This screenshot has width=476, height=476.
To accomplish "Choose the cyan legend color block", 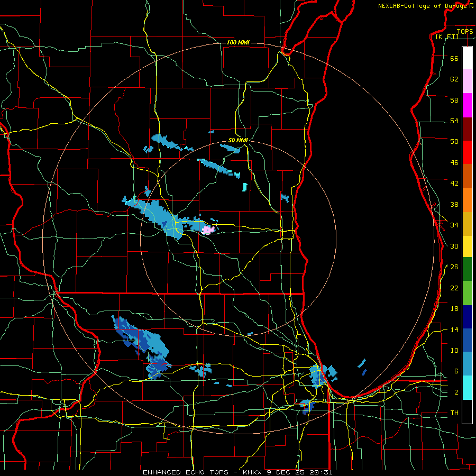I will pos(467,388).
